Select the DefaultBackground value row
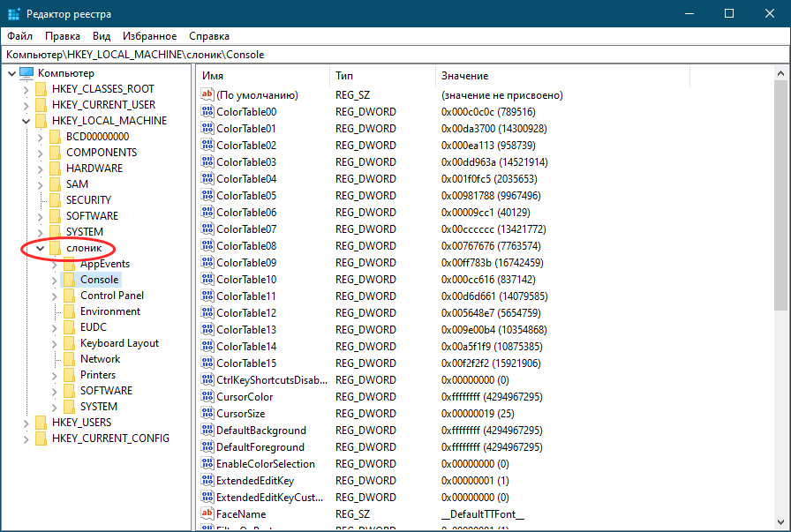791x532 pixels. point(260,431)
